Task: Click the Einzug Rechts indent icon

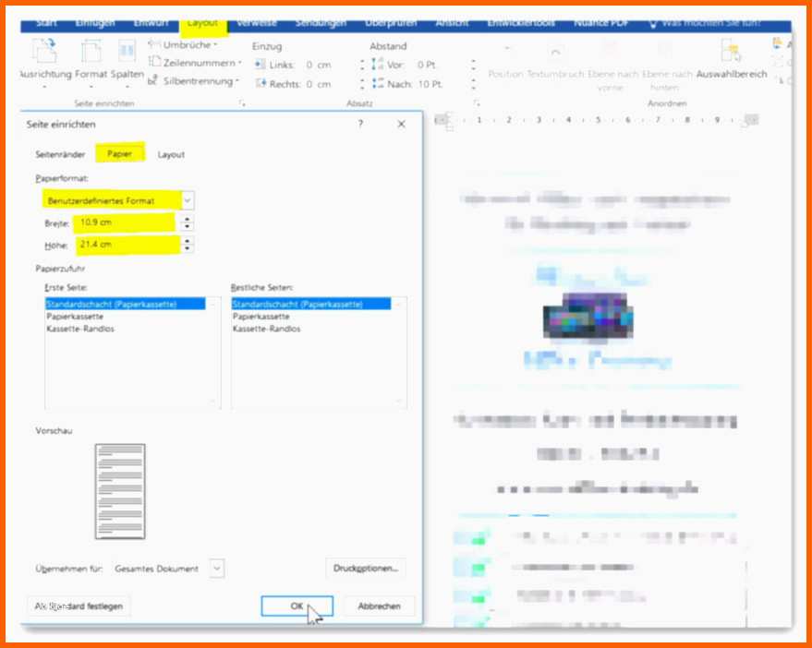Action: pyautogui.click(x=261, y=84)
